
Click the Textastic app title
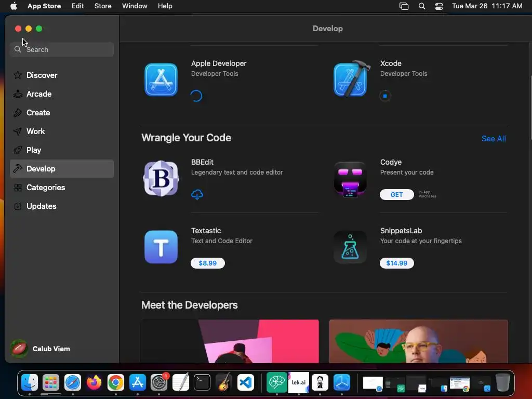tap(206, 231)
